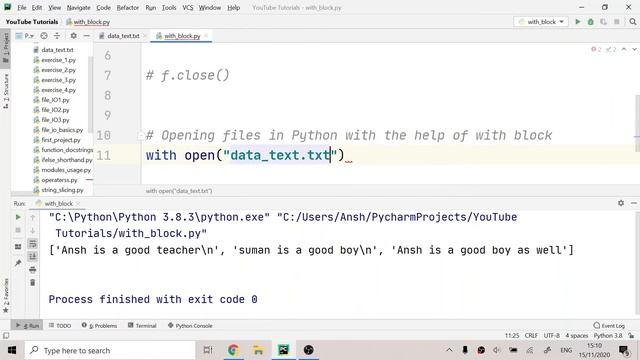Open the Refactor menu

pyautogui.click(x=128, y=8)
